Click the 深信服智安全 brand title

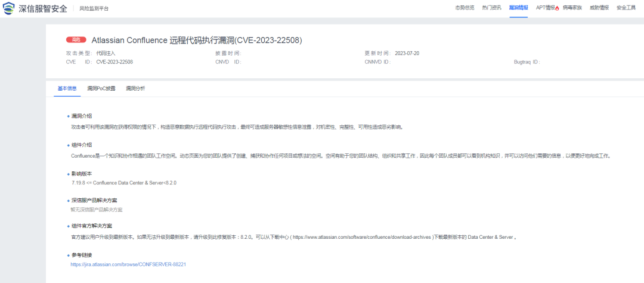click(43, 8)
